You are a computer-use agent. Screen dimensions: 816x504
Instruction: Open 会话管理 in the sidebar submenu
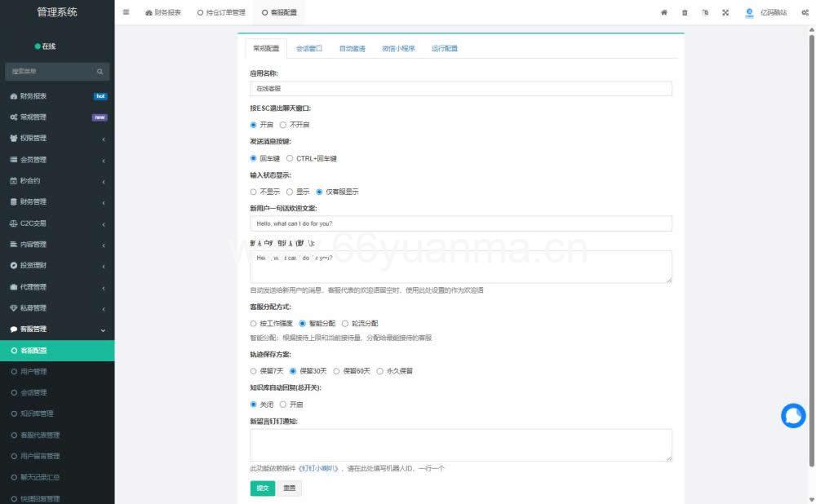33,393
